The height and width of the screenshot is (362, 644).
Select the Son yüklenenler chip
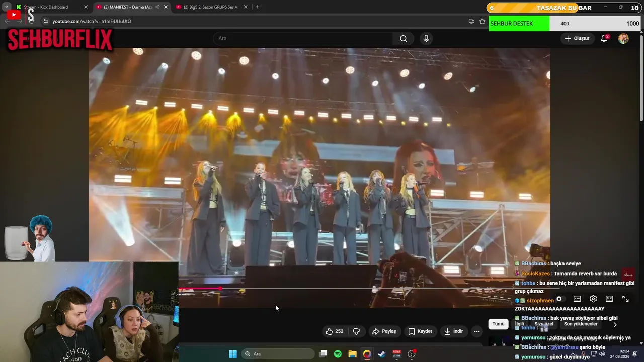coord(581,324)
